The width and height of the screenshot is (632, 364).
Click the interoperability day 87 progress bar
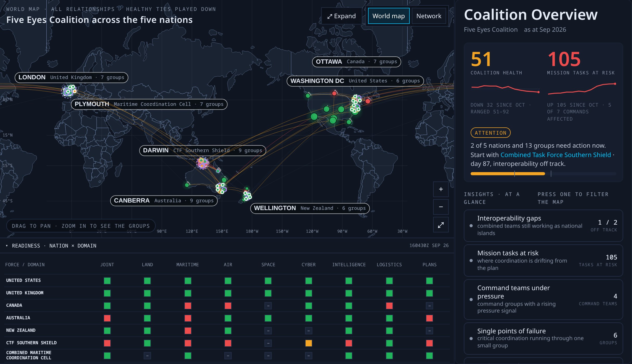tap(543, 174)
